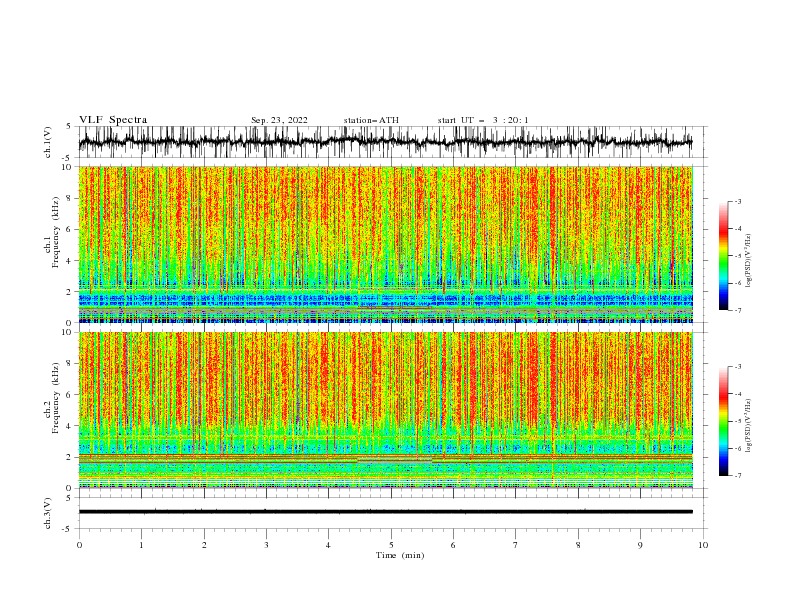The image size is (792, 612).
Task: Click the "-3" tick on ch.2 color bar
Action: tap(737, 367)
